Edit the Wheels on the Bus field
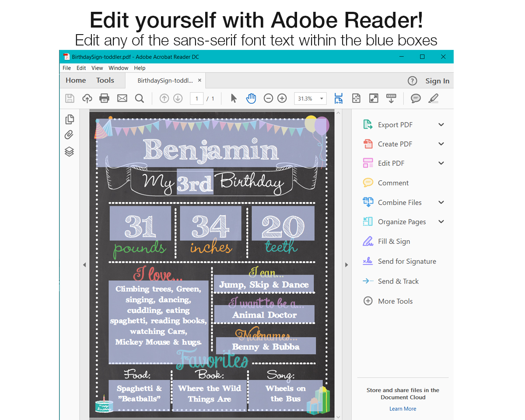 coord(286,395)
